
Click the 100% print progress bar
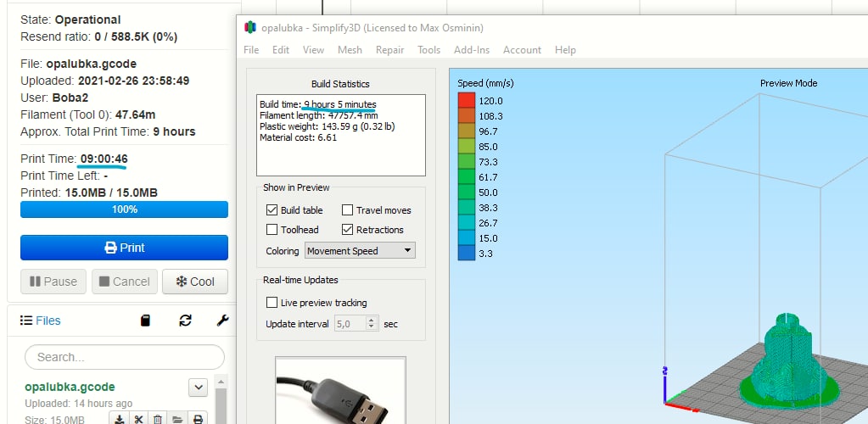pos(124,209)
